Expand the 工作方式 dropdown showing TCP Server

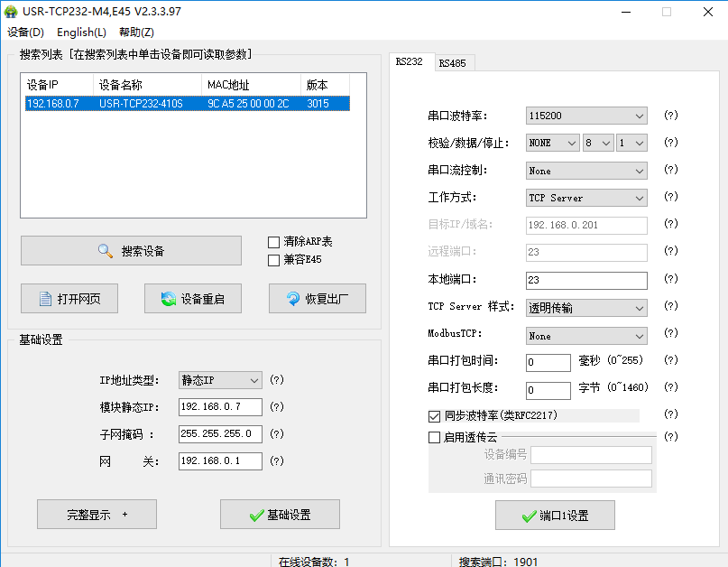tap(585, 198)
